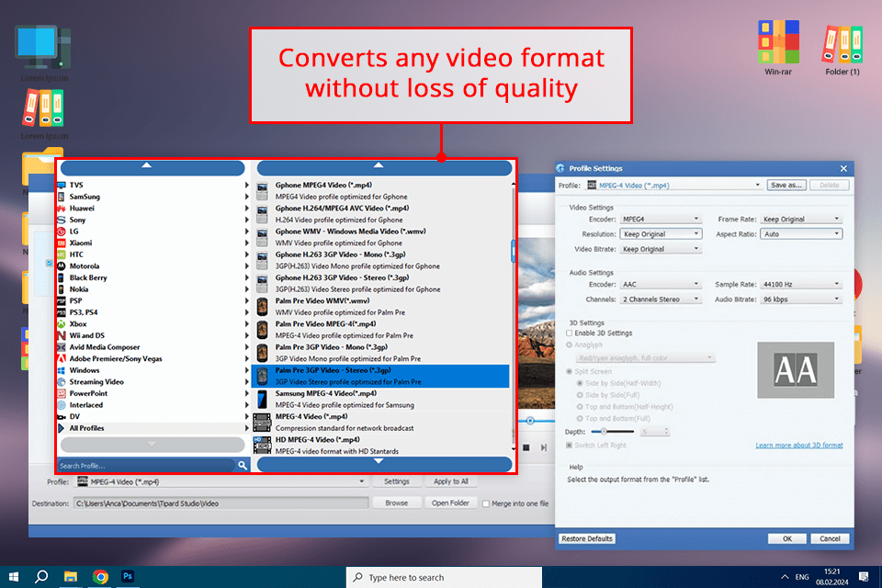
Task: Click the Browse button
Action: click(397, 503)
